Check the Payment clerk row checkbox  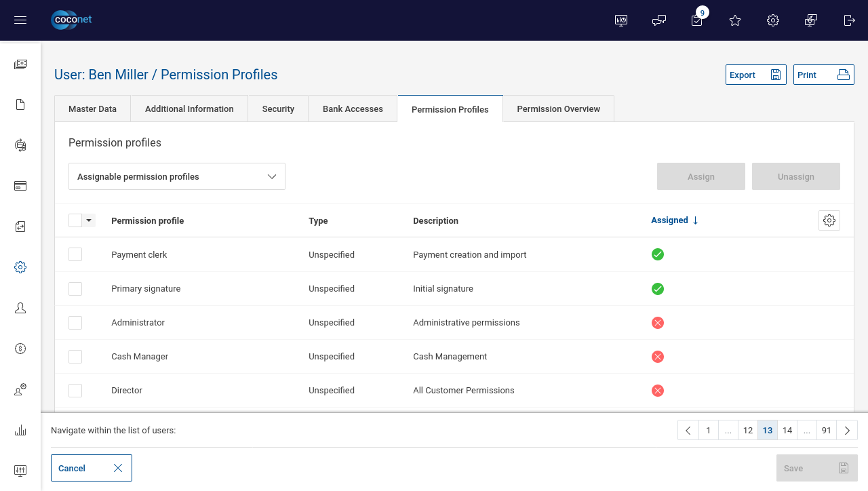(x=75, y=254)
